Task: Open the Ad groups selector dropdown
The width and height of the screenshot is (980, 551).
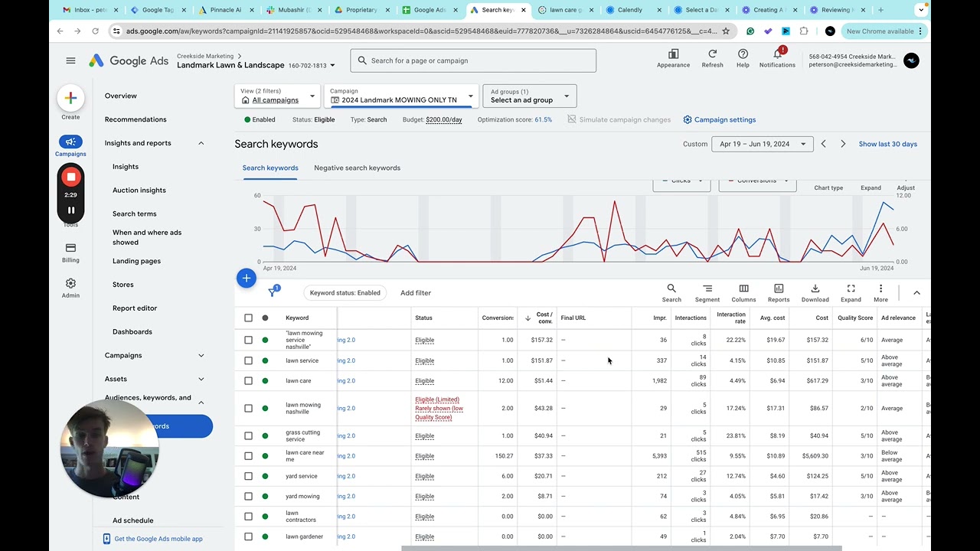Action: 530,96
